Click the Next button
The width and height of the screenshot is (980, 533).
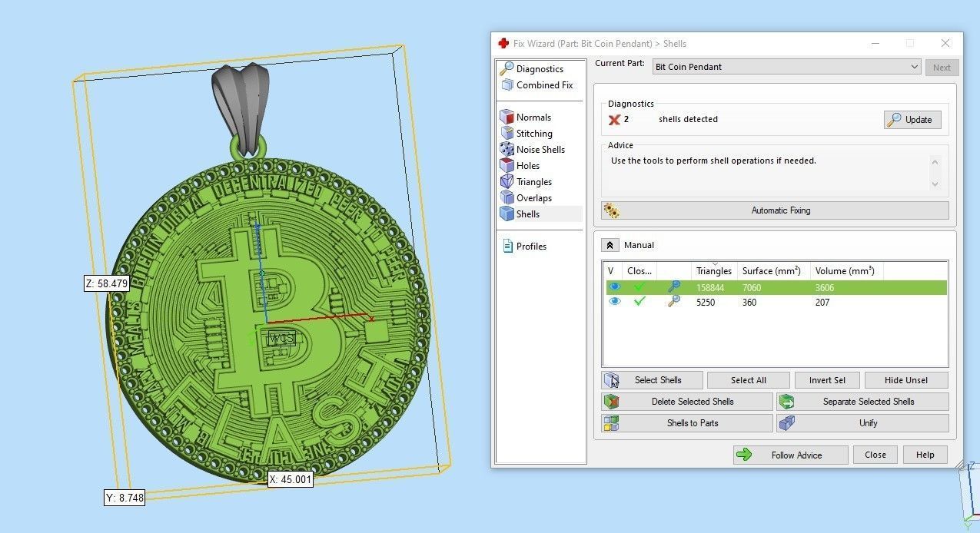[942, 67]
